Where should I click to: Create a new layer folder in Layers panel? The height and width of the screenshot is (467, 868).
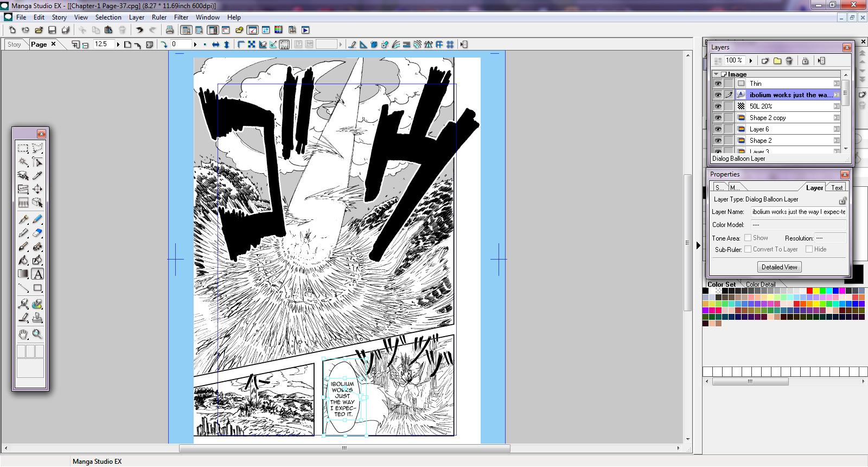[777, 61]
